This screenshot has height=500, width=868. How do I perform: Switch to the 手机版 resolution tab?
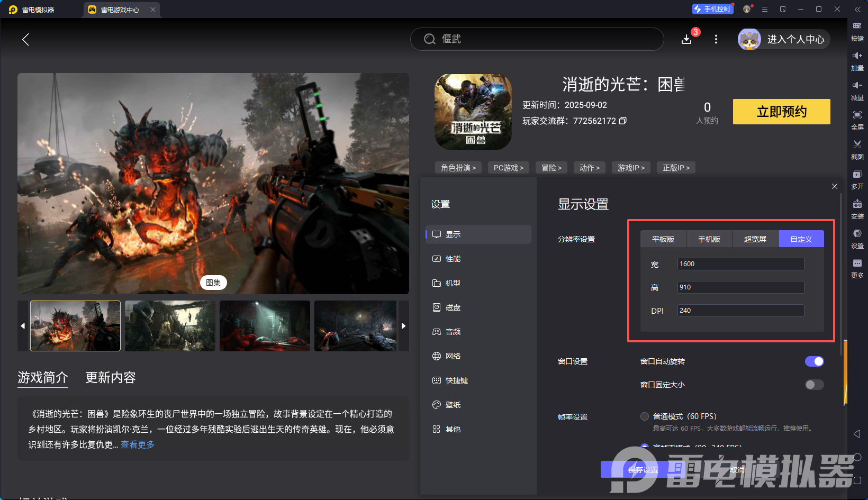tap(709, 239)
